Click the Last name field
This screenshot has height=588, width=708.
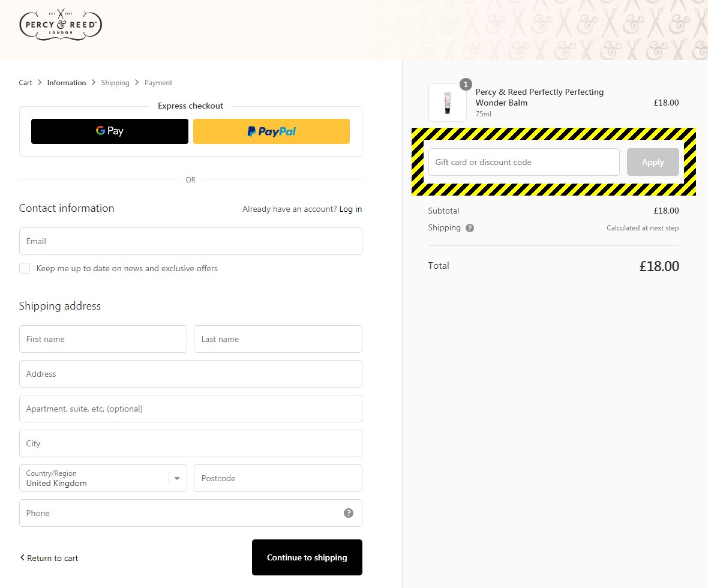click(278, 339)
